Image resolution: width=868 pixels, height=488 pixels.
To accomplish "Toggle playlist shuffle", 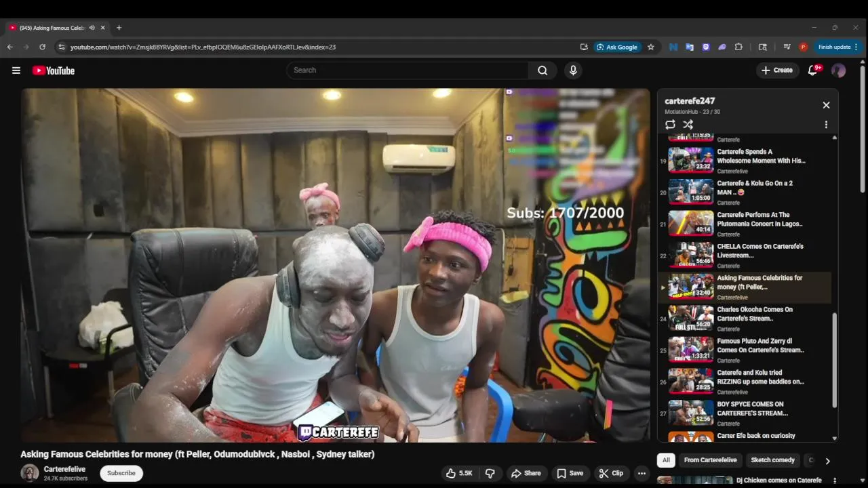I will point(688,125).
